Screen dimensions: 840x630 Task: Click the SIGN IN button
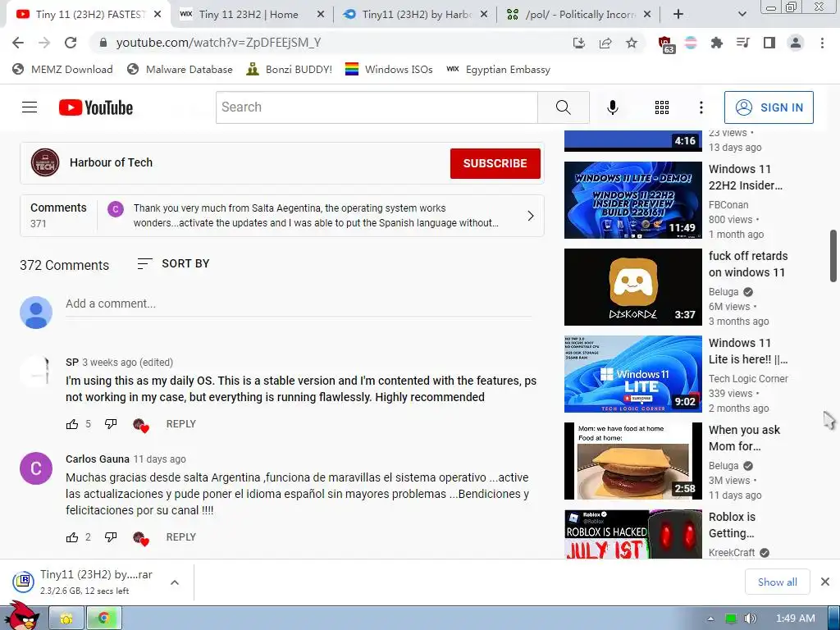point(769,107)
